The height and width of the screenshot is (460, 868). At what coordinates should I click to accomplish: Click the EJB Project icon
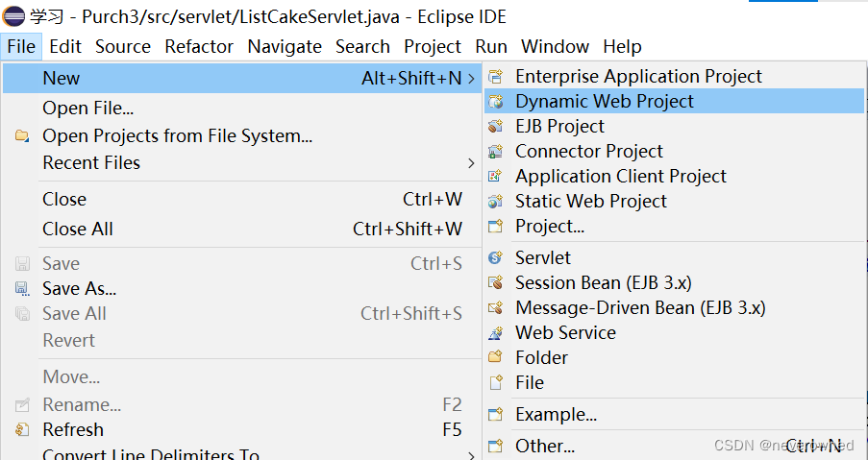495,127
